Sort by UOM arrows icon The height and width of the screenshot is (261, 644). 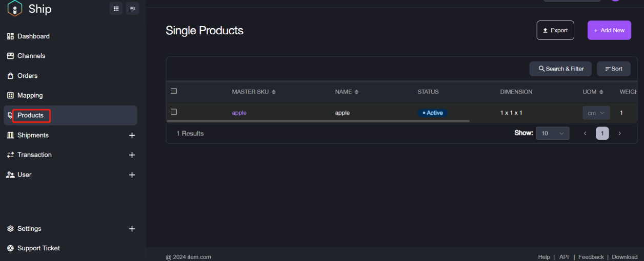coord(601,92)
